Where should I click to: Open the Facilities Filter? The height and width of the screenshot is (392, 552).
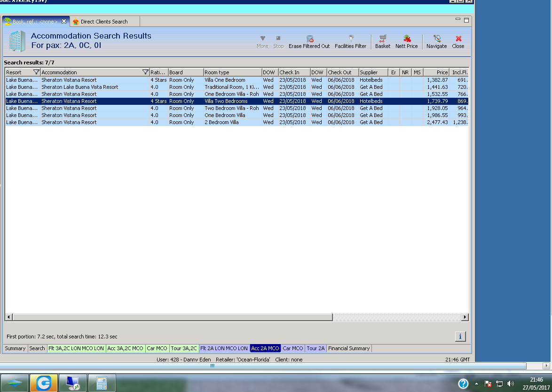(350, 42)
